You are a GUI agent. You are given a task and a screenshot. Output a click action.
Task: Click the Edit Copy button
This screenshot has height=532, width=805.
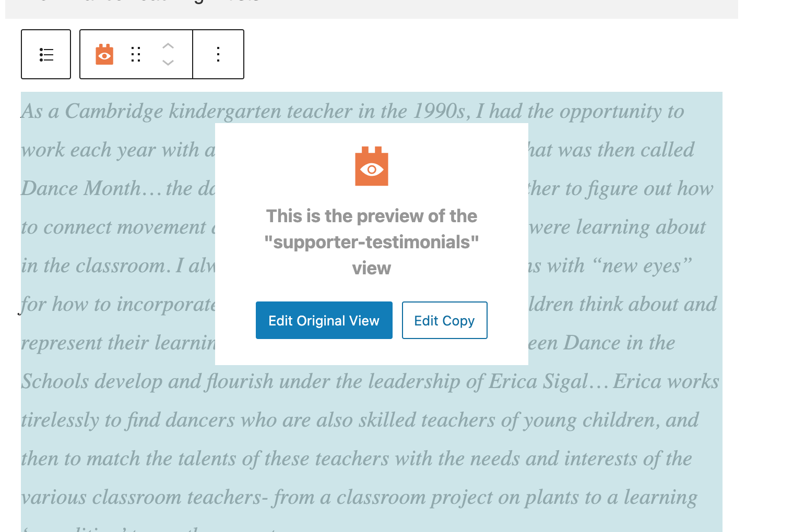pos(445,320)
